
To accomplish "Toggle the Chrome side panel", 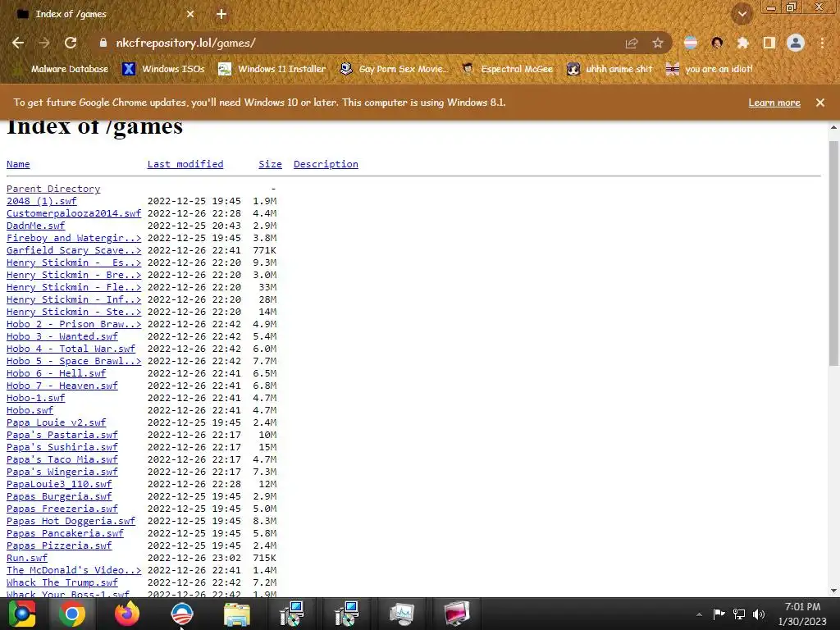I will (x=769, y=43).
